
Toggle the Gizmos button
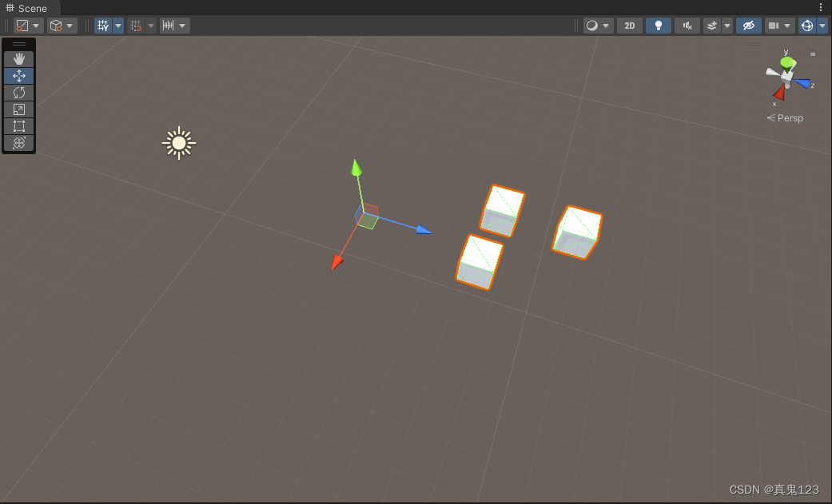pyautogui.click(x=807, y=26)
